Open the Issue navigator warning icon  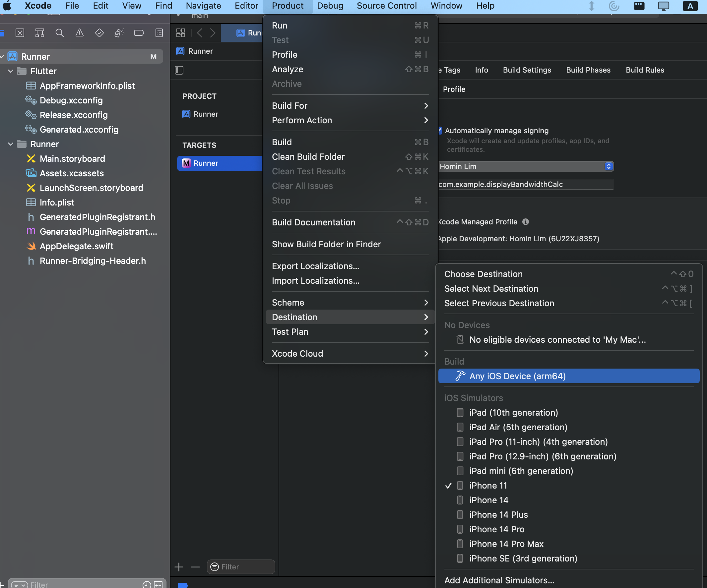coord(80,32)
